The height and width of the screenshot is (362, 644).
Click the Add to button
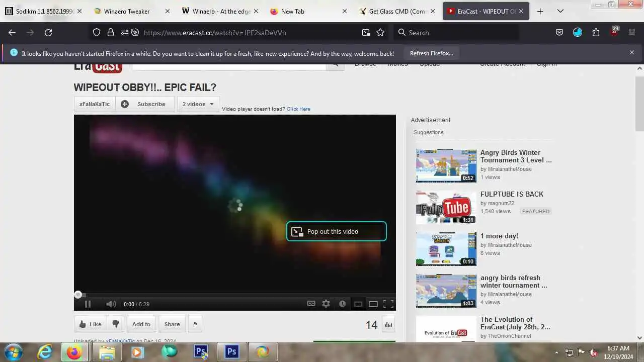(x=141, y=324)
